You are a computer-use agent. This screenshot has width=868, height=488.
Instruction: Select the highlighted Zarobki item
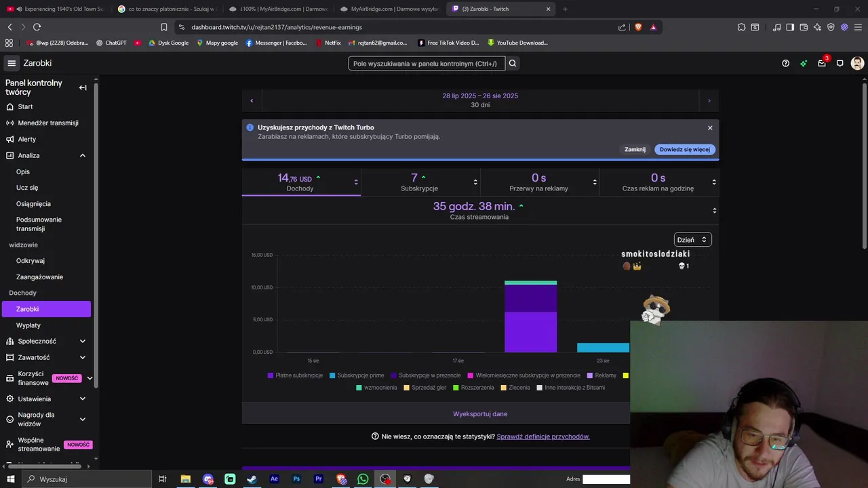click(x=45, y=309)
